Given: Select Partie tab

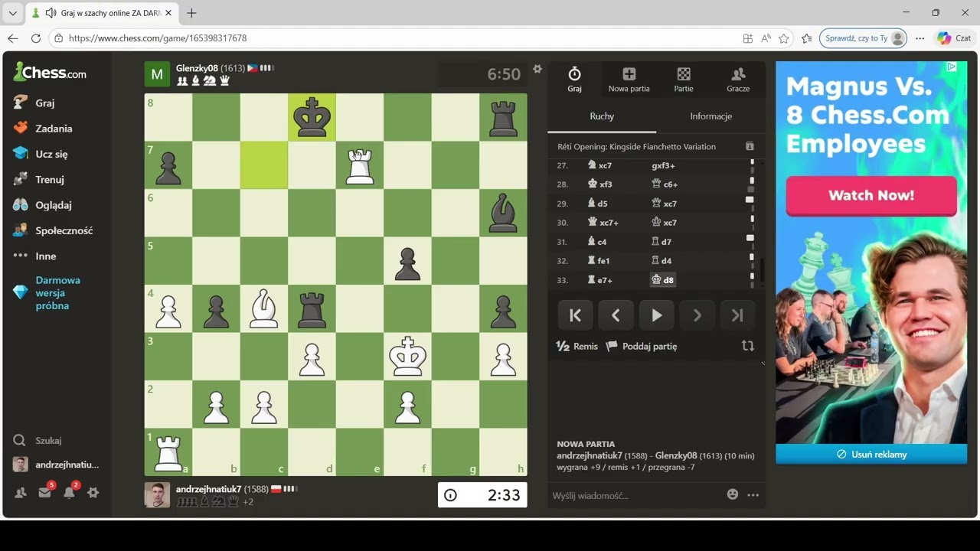Looking at the screenshot, I should 684,80.
